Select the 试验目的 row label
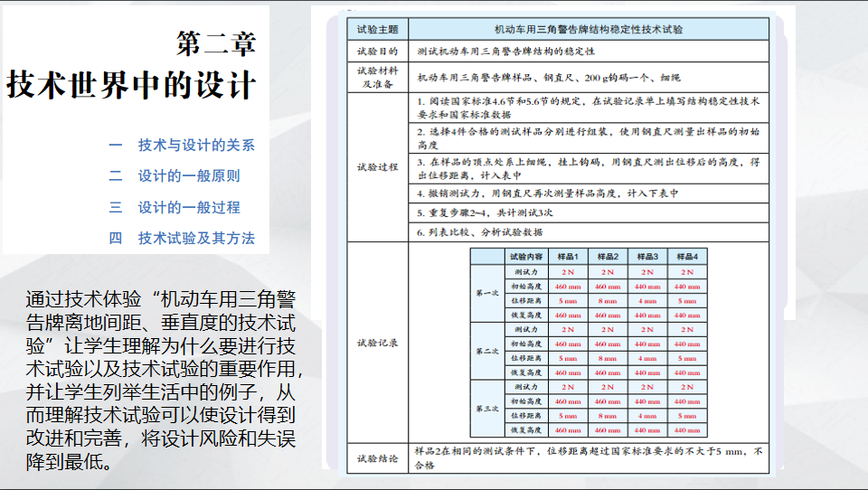The width and height of the screenshot is (868, 490). 377,50
